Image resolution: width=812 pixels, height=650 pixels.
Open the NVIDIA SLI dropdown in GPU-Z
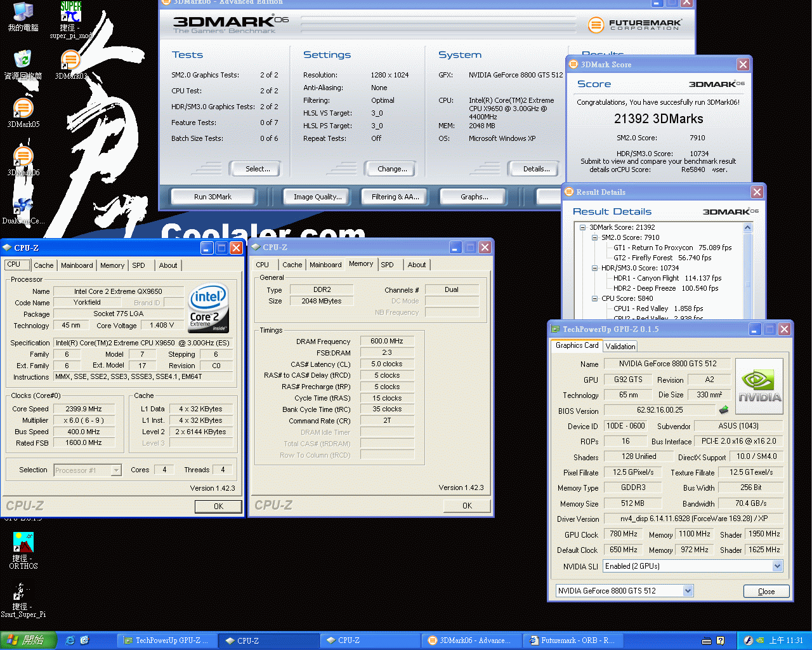tap(778, 566)
